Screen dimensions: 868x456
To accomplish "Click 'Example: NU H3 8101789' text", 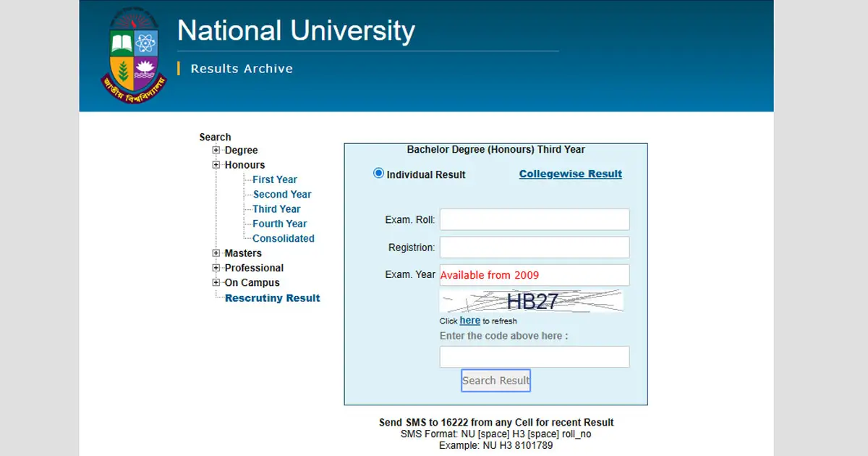I will pos(496,445).
